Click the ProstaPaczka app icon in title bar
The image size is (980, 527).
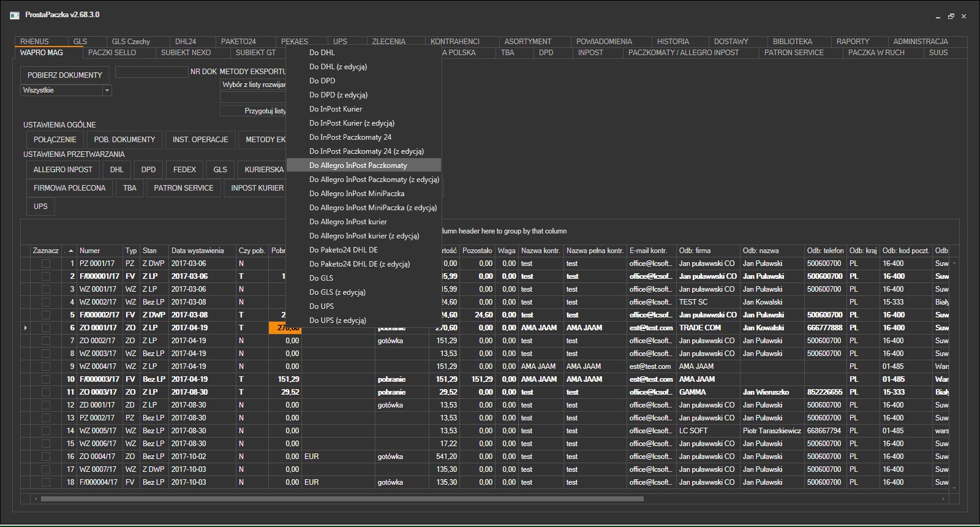[15, 15]
